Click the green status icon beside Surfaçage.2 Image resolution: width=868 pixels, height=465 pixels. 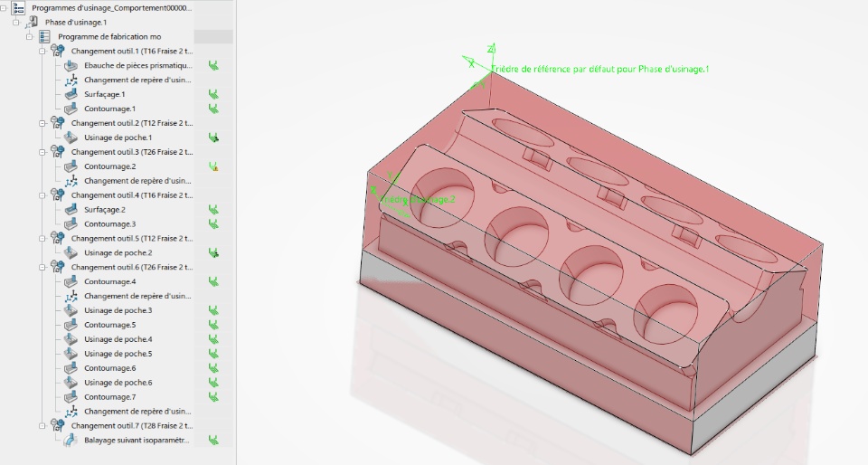coord(213,209)
